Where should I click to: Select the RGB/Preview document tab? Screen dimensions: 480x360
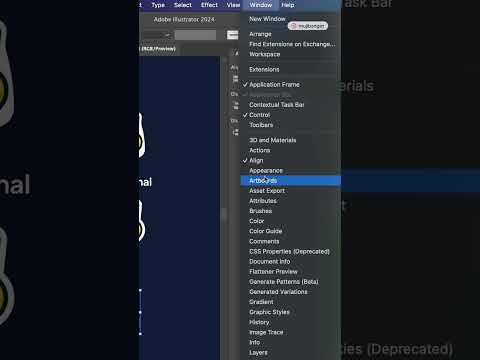(158, 49)
